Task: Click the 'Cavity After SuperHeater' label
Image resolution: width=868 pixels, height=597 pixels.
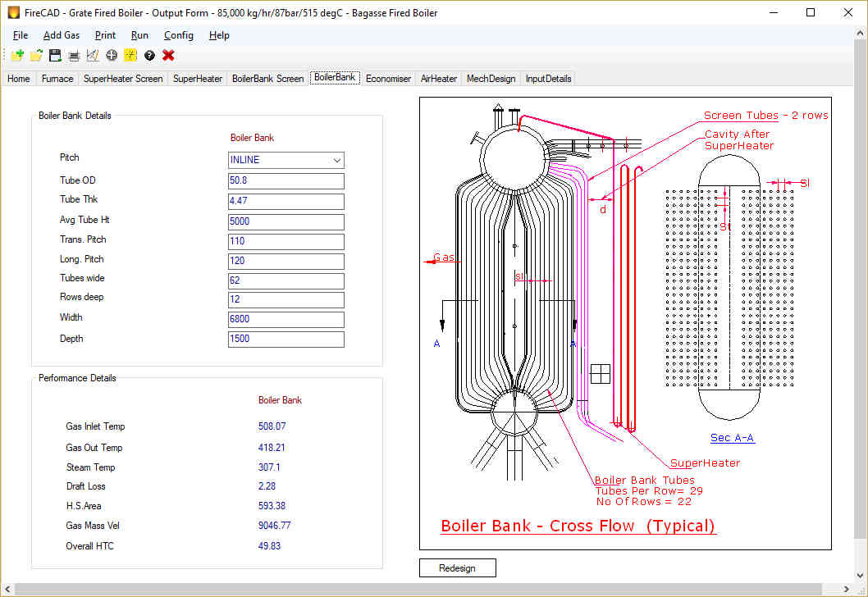Action: pyautogui.click(x=738, y=140)
